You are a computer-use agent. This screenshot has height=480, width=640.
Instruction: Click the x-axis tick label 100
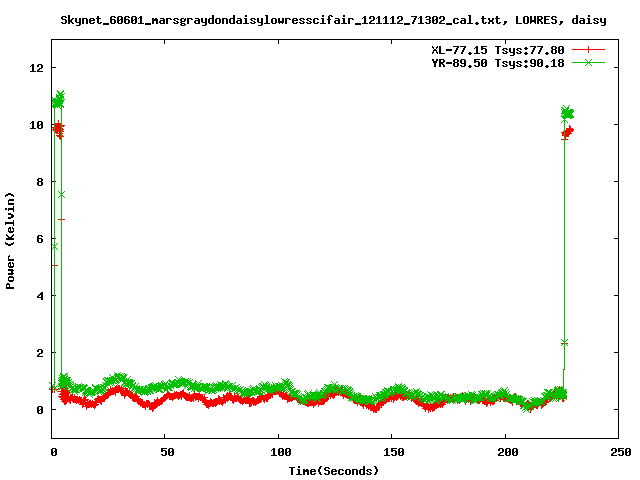click(281, 452)
